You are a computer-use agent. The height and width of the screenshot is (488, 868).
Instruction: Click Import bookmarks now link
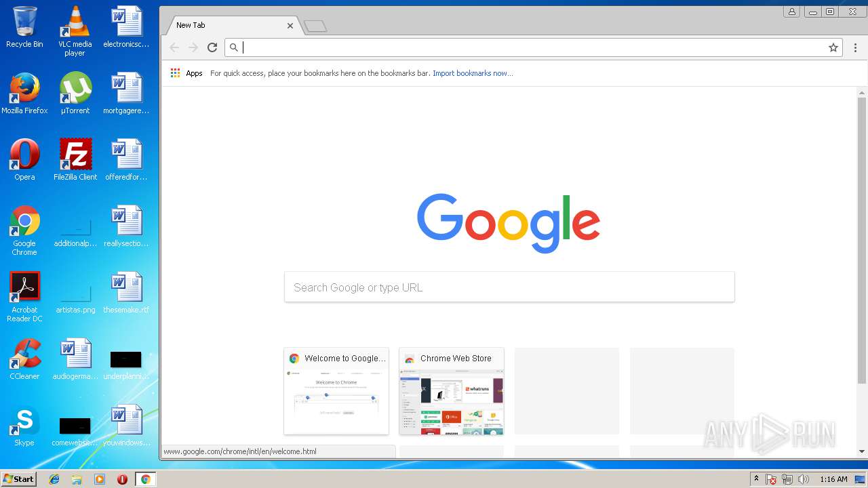473,73
